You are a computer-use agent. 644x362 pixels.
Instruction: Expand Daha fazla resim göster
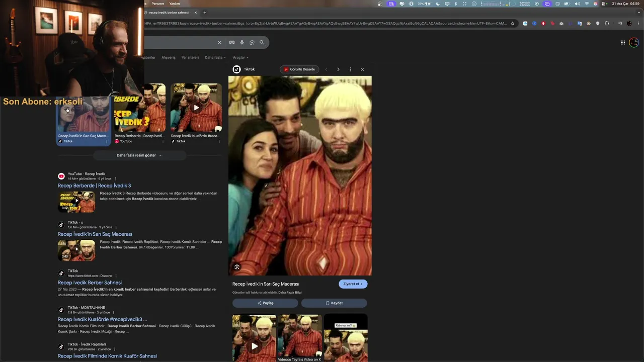point(139,155)
